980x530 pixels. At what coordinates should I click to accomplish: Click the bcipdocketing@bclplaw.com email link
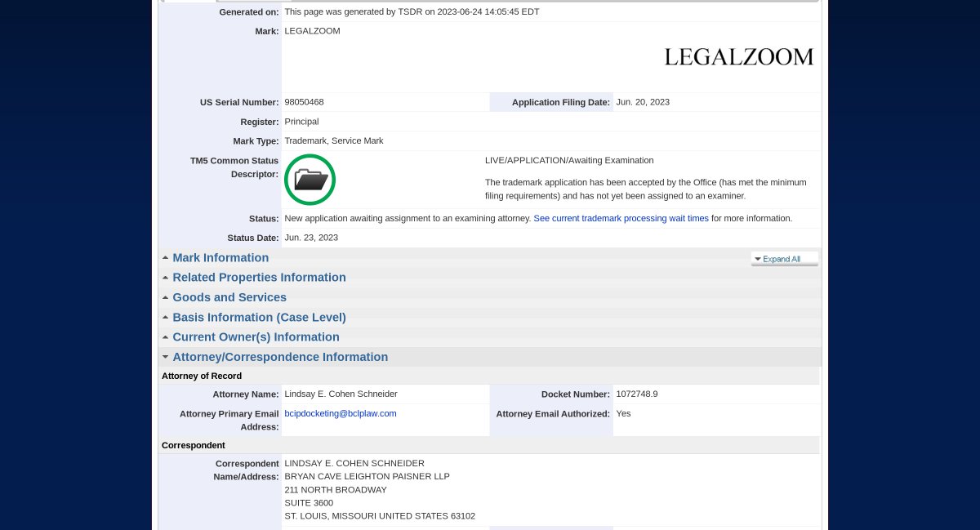click(x=341, y=413)
